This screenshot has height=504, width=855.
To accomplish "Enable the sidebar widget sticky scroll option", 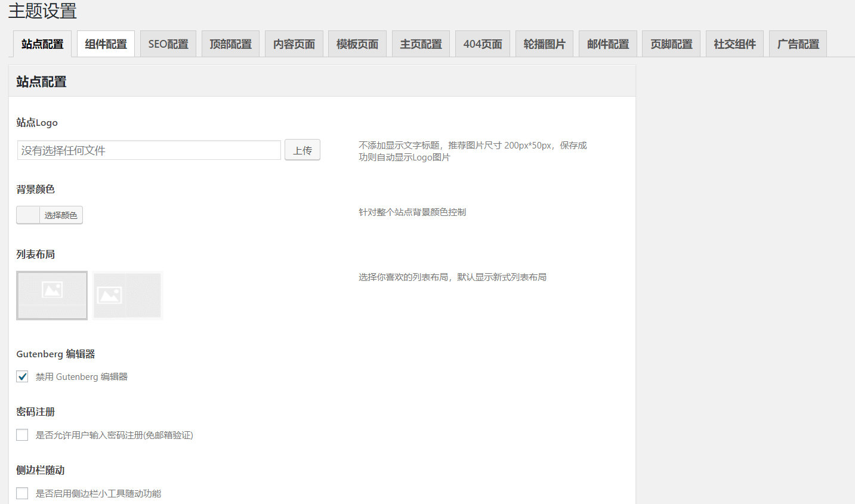I will pos(22,493).
